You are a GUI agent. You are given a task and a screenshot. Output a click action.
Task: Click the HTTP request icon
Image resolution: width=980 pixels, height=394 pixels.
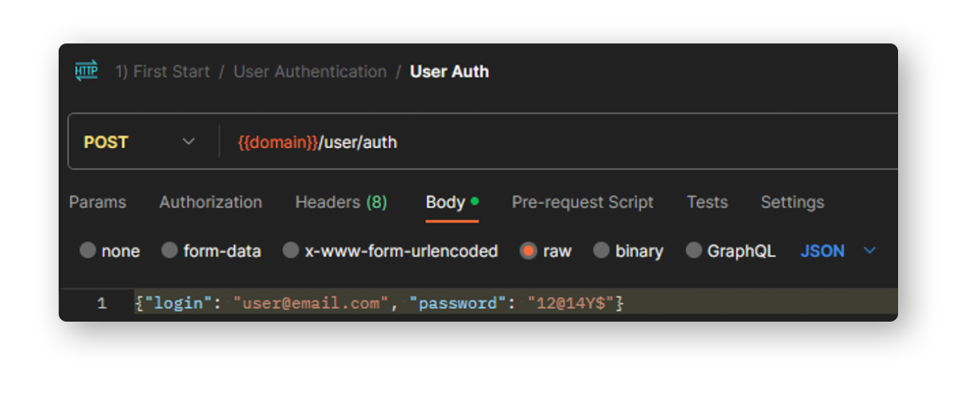[86, 71]
